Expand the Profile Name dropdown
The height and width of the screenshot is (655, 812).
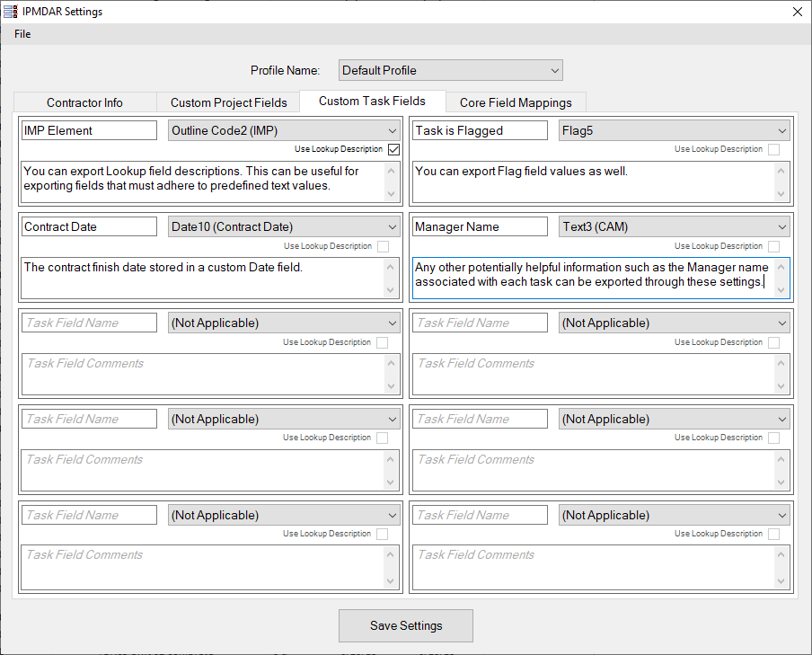click(x=450, y=70)
